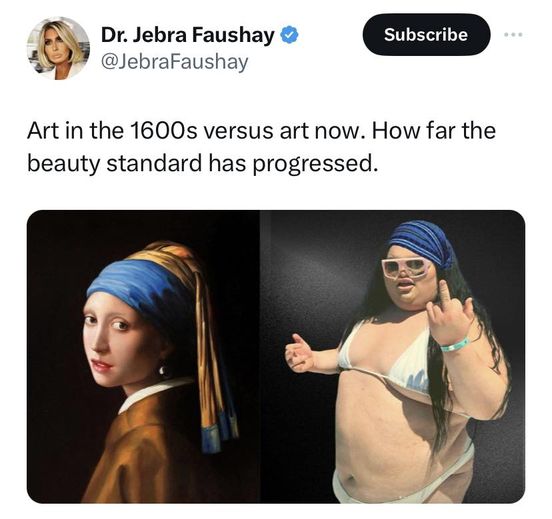
Task: Click the pink sunglasses in the right photo
Action: pyautogui.click(x=407, y=268)
